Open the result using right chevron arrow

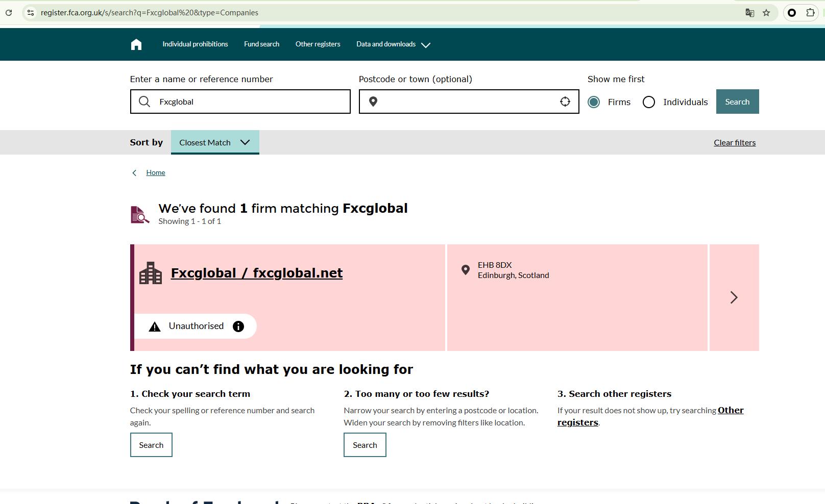tap(734, 297)
